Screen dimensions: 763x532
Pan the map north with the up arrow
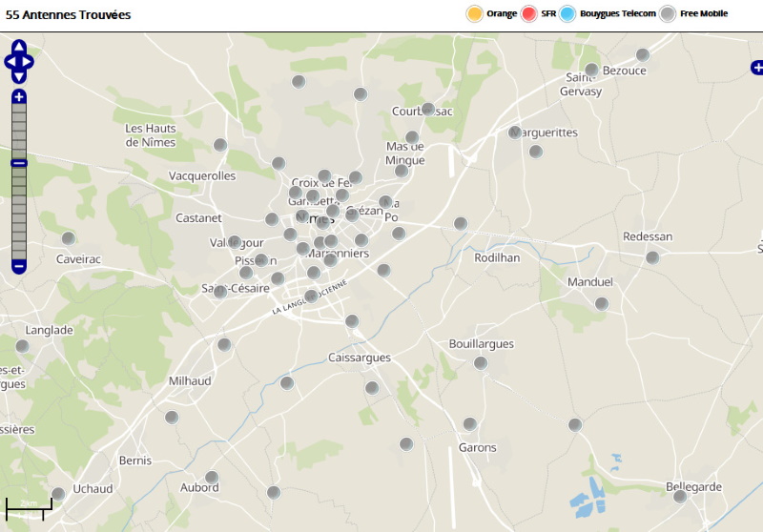pos(19,46)
